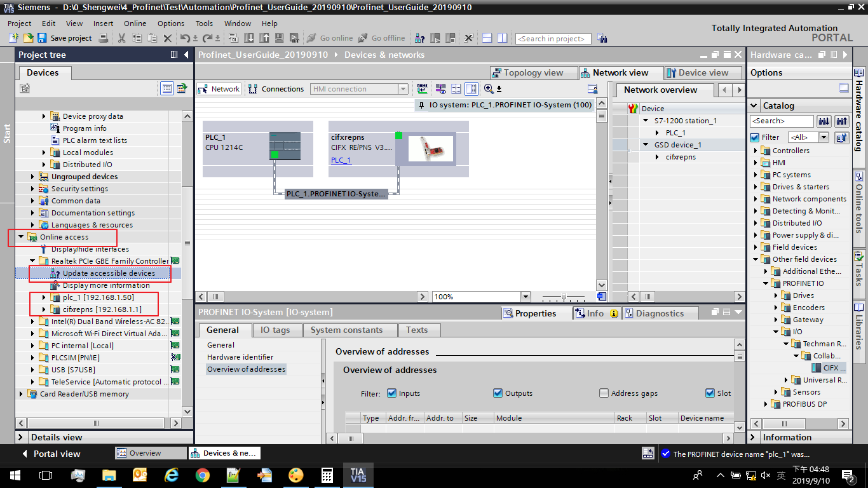Click the Redo arrow icon

[x=208, y=38]
